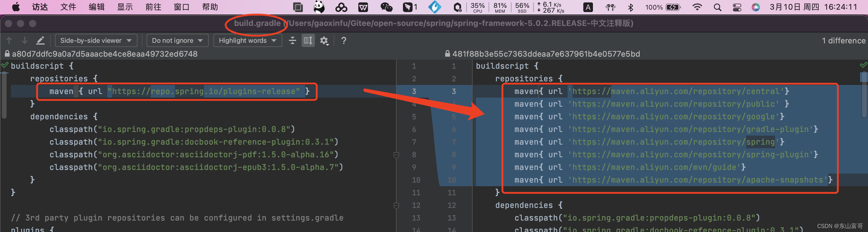Open the 文件 menu
Viewport: 868px width, 232px height.
pyautogui.click(x=68, y=7)
